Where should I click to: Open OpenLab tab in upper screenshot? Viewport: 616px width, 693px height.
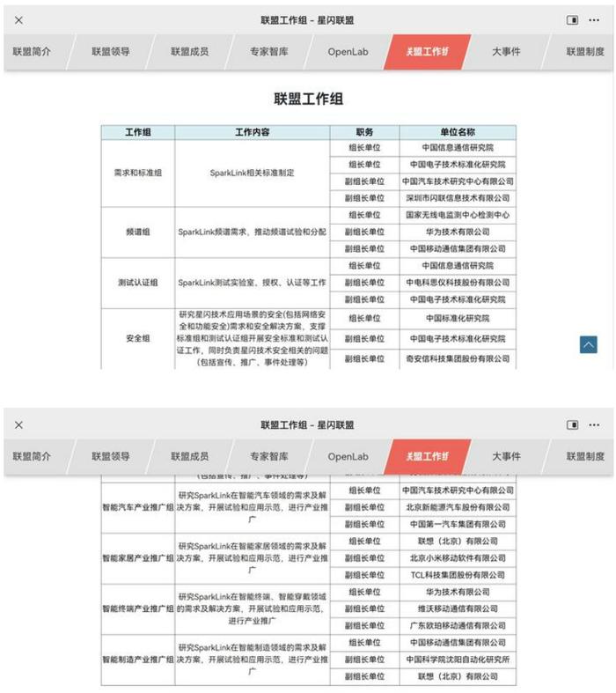tap(348, 52)
